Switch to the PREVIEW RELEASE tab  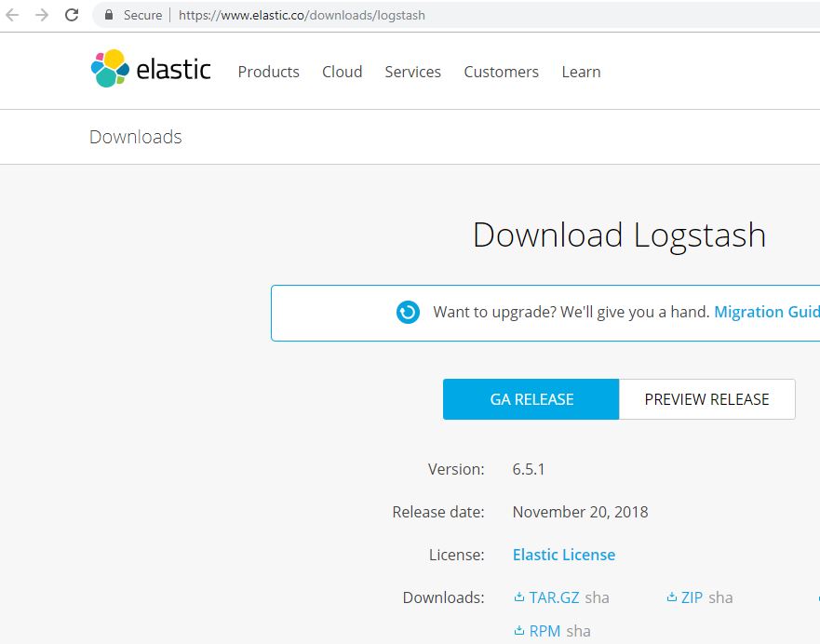tap(707, 399)
